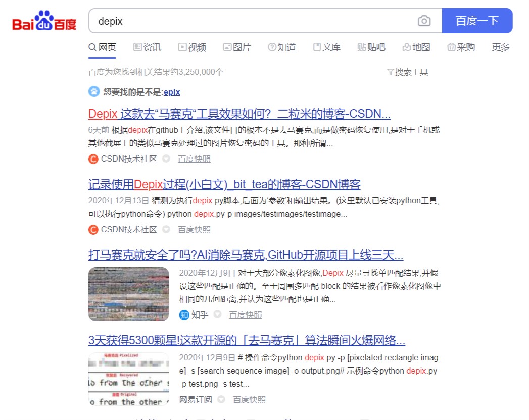Open 百度快照 for the 知乎 result

click(245, 315)
